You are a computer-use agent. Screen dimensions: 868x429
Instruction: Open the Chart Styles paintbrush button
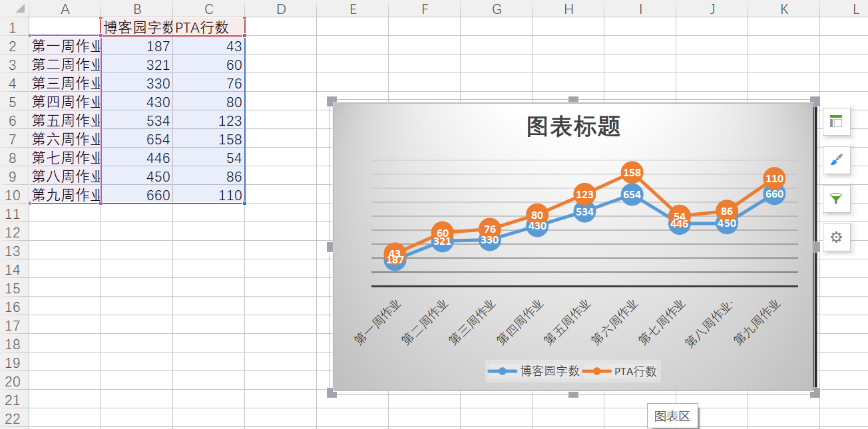(836, 160)
